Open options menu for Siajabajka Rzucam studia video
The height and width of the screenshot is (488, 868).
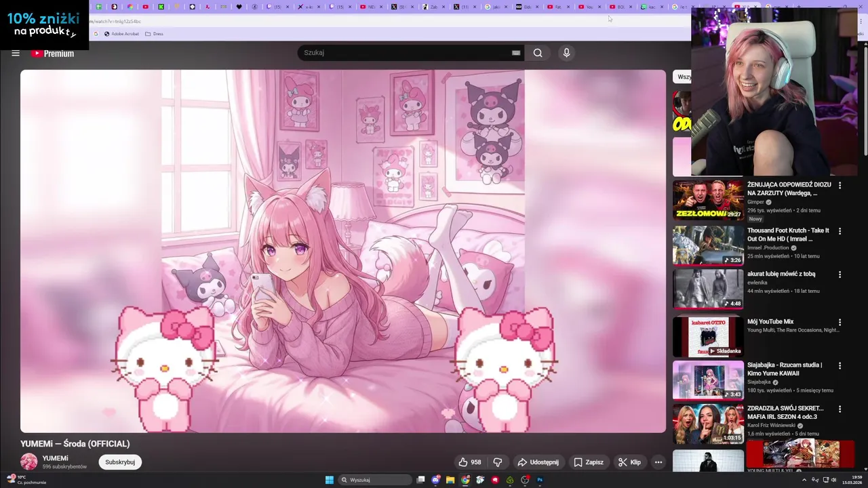(840, 365)
